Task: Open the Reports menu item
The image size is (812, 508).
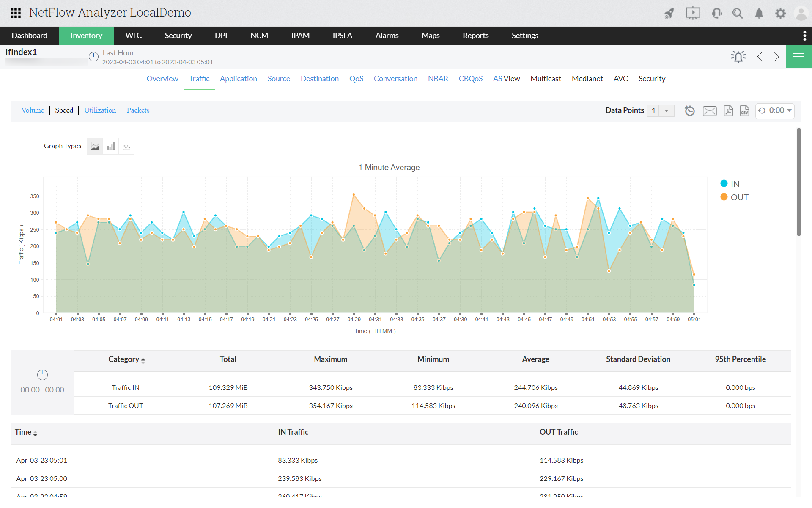Action: pos(475,35)
